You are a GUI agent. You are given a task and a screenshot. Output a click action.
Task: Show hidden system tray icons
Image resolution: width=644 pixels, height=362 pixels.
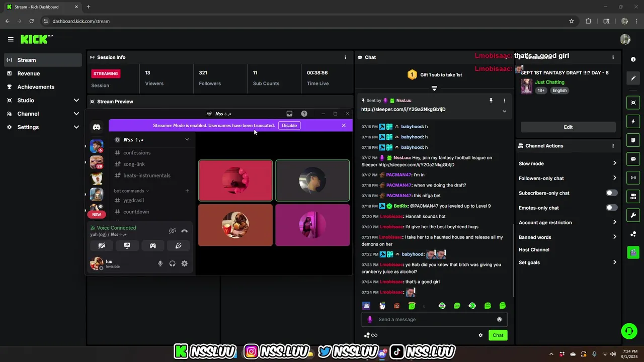click(551, 354)
